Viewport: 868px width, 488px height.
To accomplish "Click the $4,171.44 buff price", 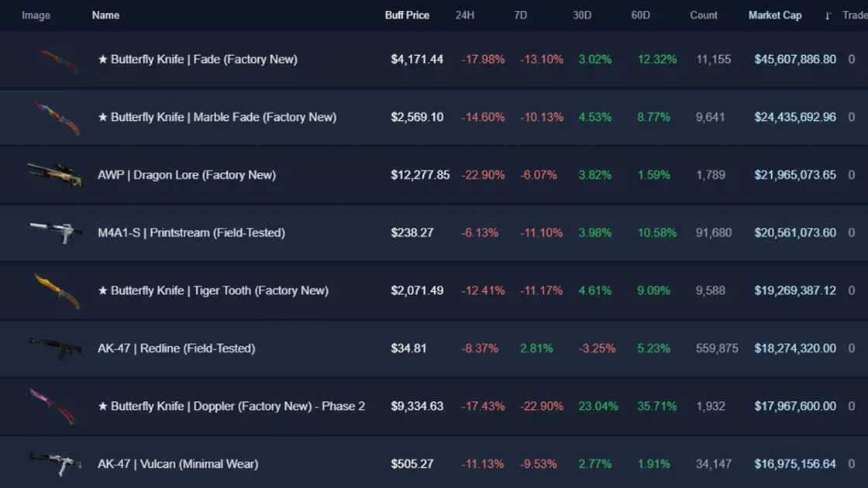I will (x=417, y=59).
